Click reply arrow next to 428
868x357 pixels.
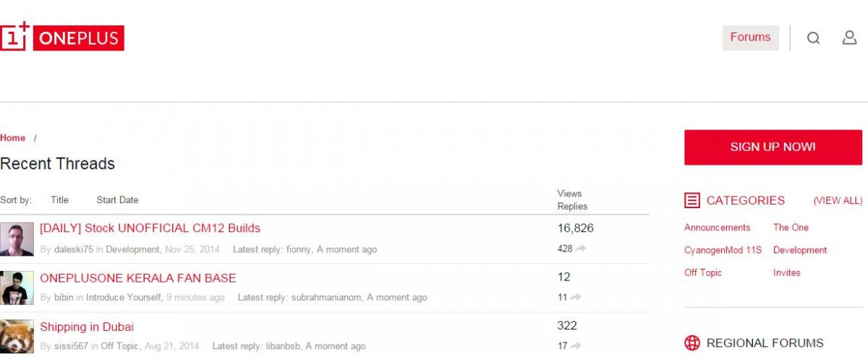coord(580,249)
